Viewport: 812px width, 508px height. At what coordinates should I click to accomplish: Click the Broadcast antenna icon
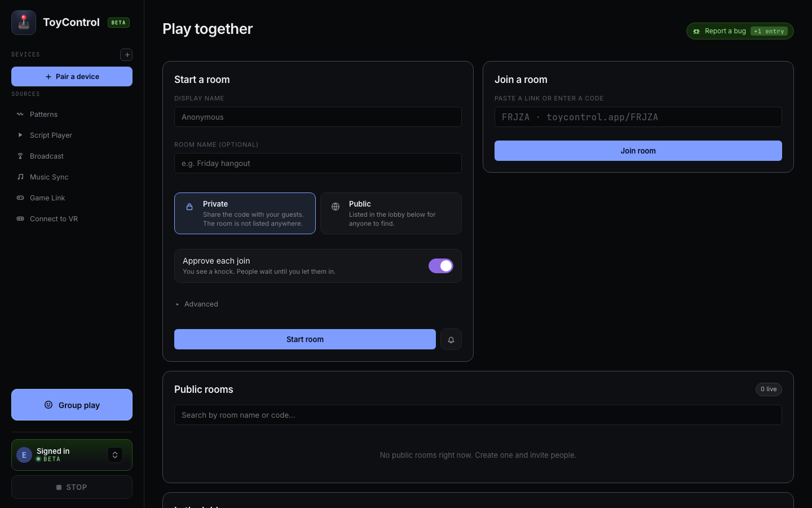20,156
